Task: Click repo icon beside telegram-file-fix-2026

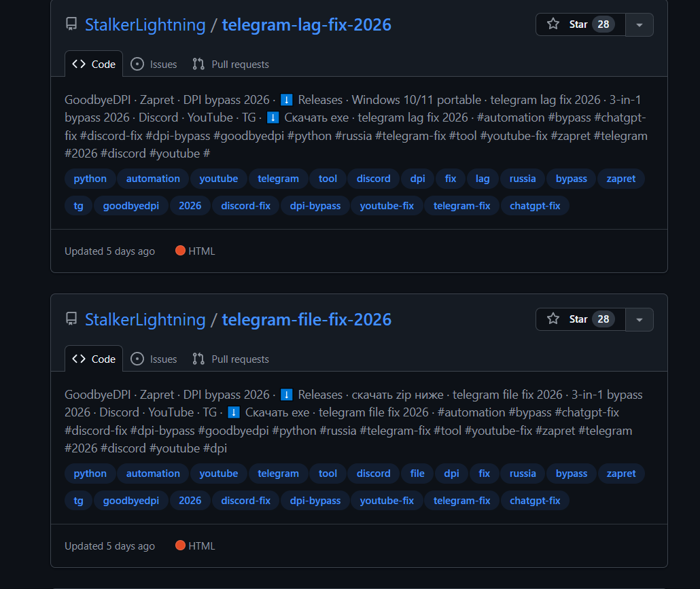Action: 71,319
